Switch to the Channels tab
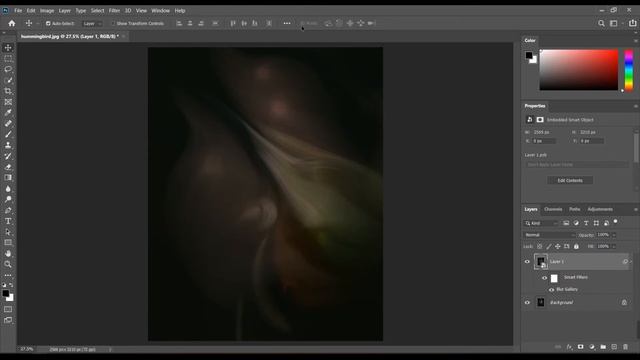Image resolution: width=640 pixels, height=360 pixels. click(x=553, y=209)
